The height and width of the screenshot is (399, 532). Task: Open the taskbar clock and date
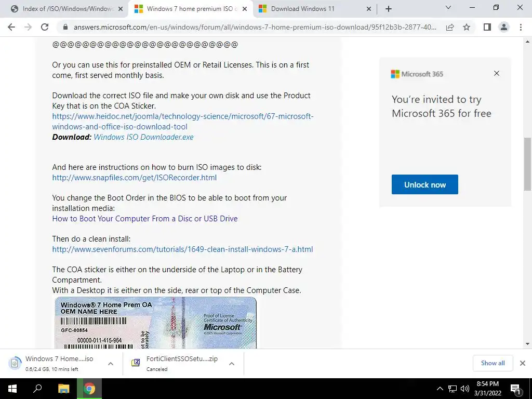[x=487, y=389]
